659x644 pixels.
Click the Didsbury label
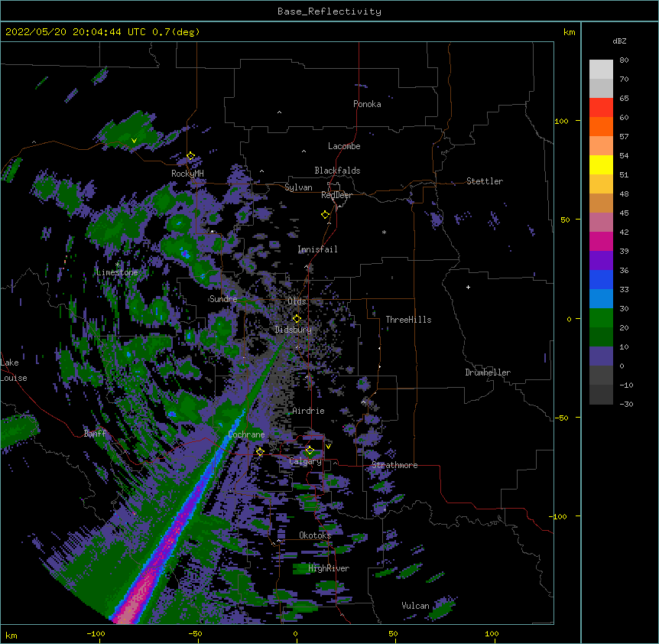point(294,330)
